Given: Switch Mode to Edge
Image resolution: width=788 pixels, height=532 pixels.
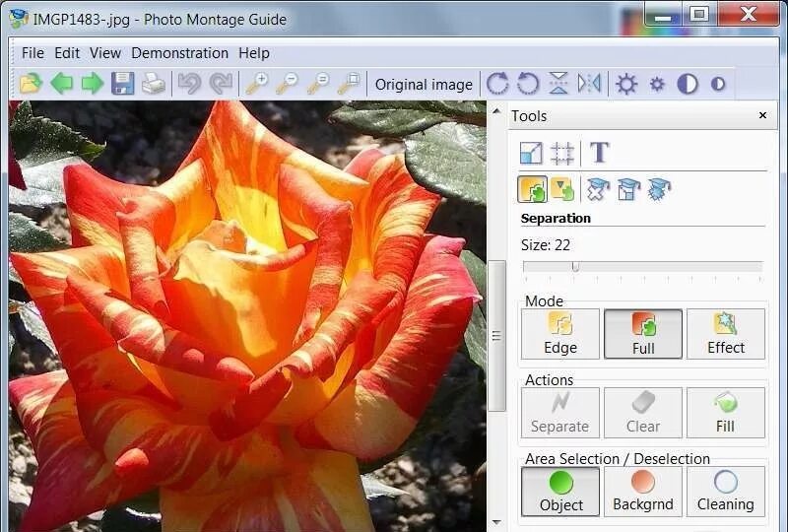Looking at the screenshot, I should point(560,334).
